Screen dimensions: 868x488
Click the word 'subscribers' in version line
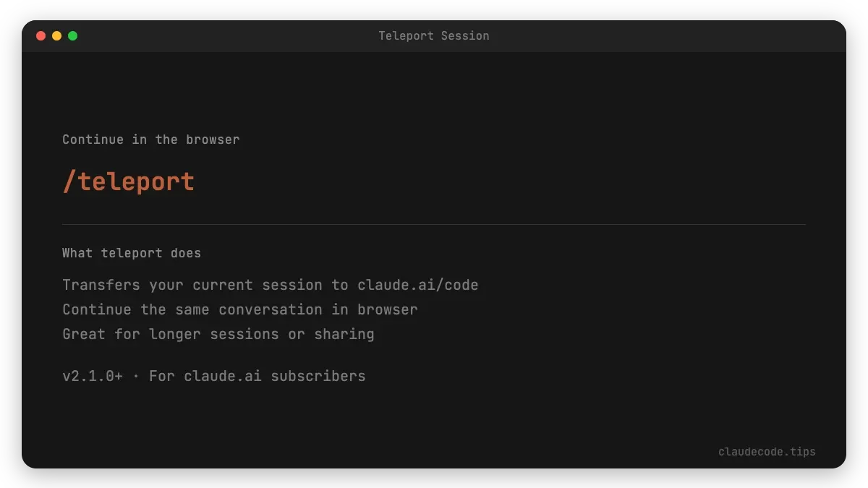(x=318, y=376)
